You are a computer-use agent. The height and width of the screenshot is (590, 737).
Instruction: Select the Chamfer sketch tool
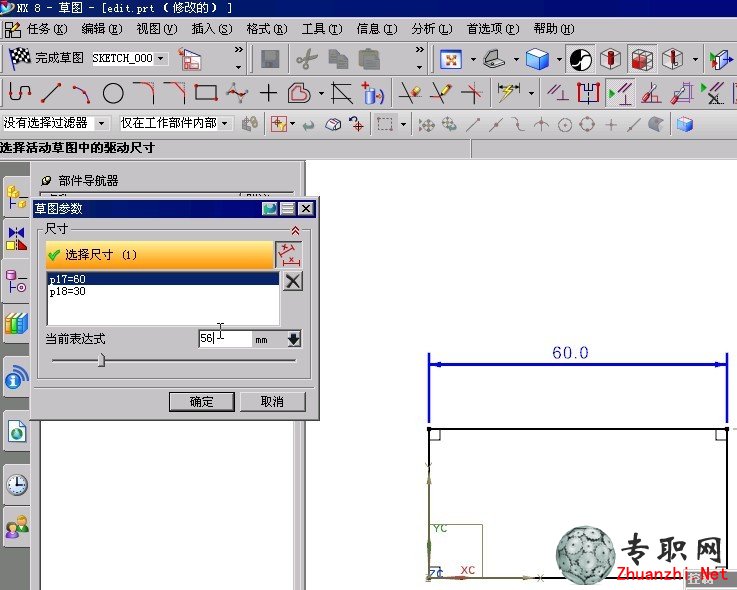coord(174,93)
